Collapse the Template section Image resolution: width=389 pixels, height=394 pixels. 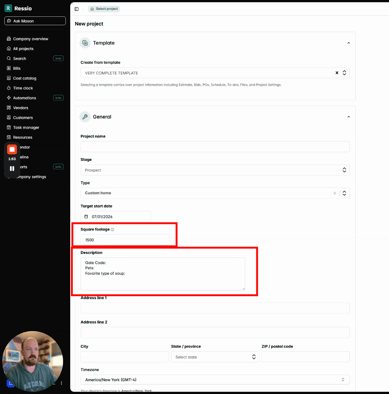tap(348, 43)
